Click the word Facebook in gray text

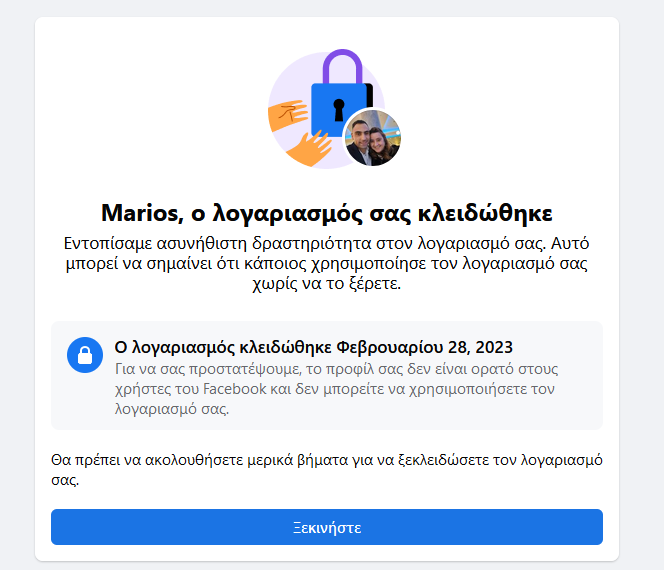pyautogui.click(x=235, y=389)
